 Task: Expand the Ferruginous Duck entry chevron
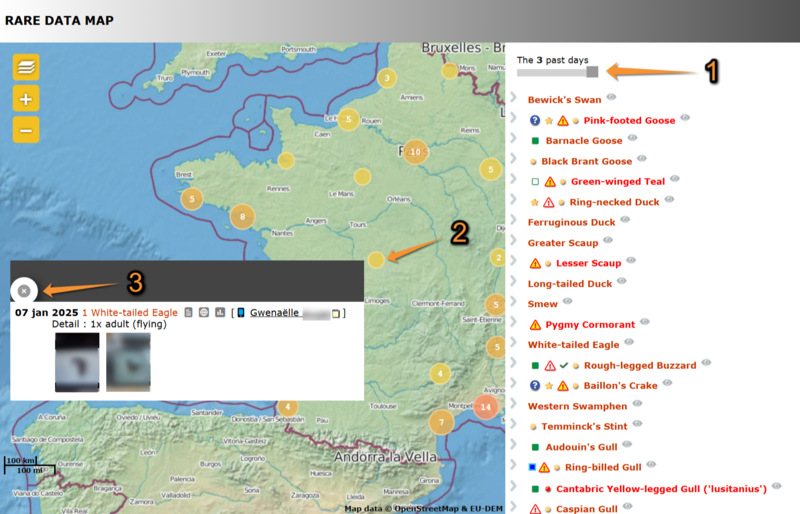pyautogui.click(x=513, y=223)
